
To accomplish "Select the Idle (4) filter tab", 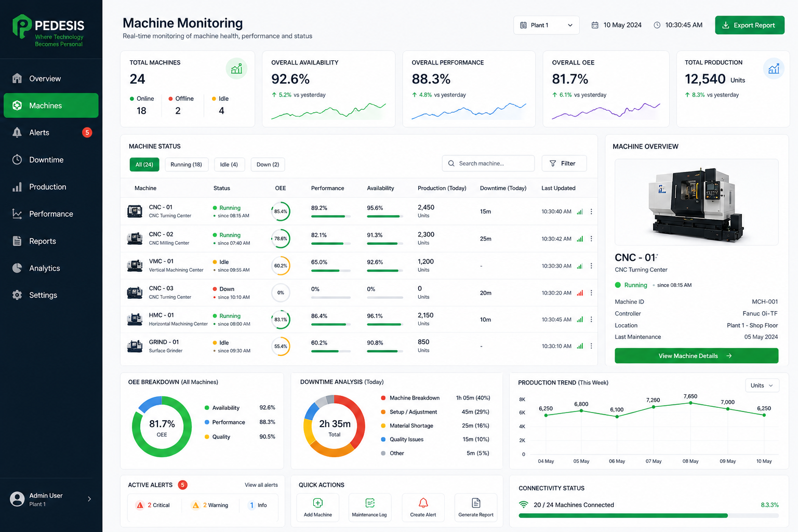I will pyautogui.click(x=229, y=165).
